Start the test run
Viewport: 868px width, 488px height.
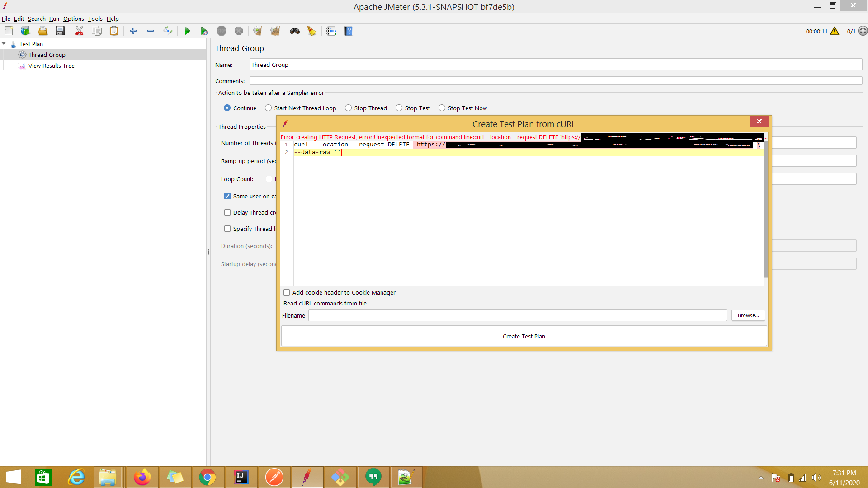pos(187,31)
